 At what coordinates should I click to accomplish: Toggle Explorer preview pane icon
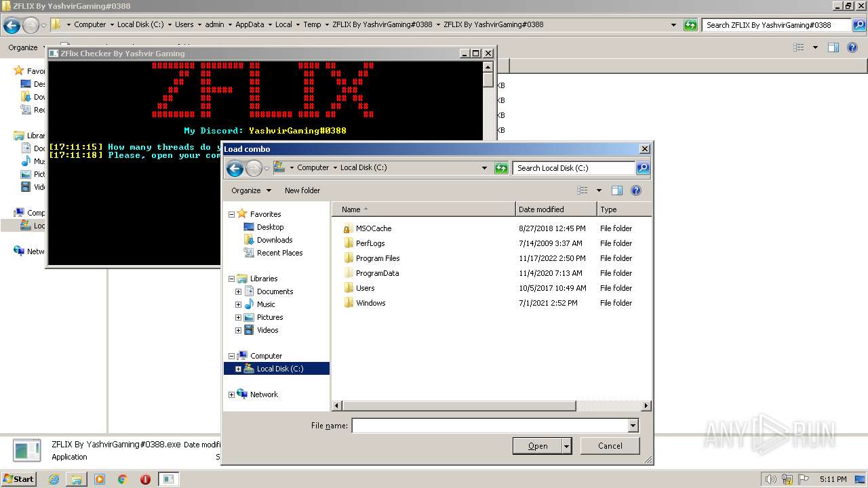(x=833, y=47)
